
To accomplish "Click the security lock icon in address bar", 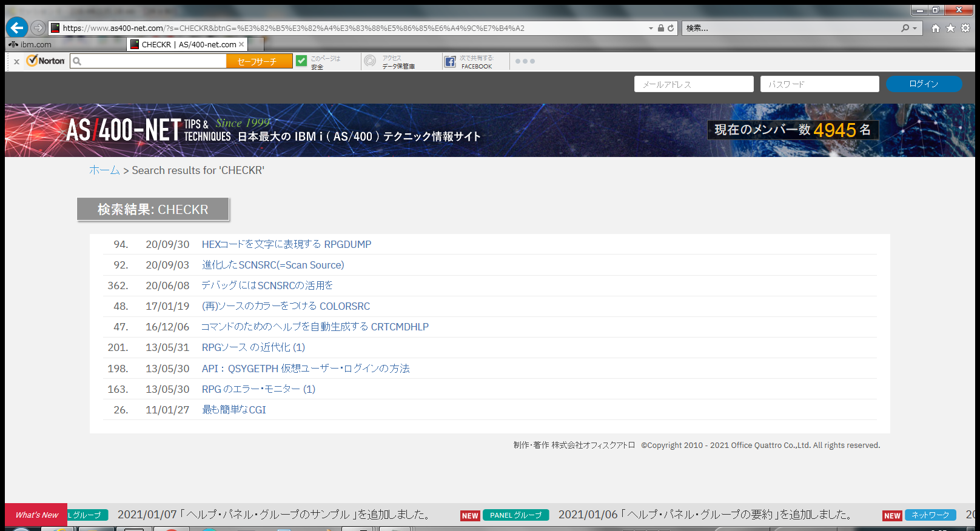I will pyautogui.click(x=661, y=28).
